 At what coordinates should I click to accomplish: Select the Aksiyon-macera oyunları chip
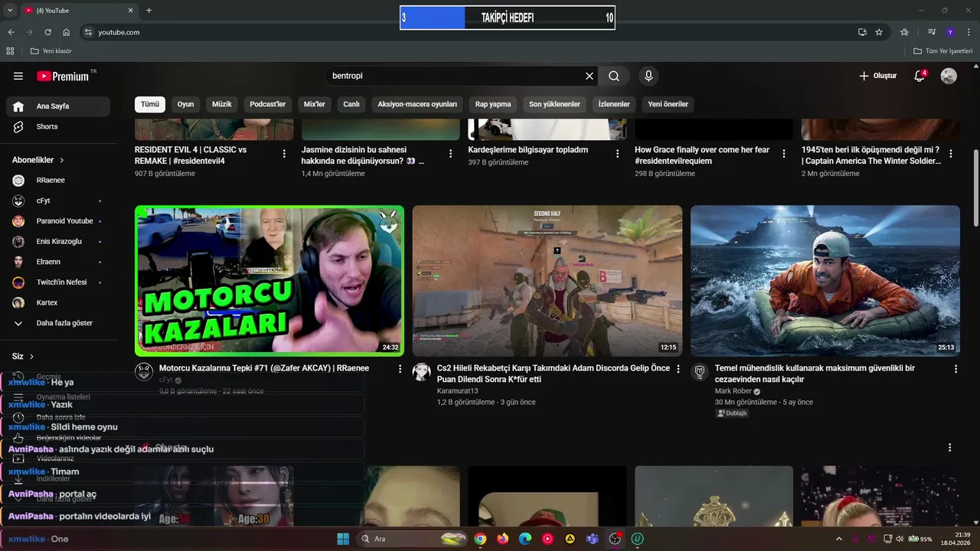click(x=417, y=104)
